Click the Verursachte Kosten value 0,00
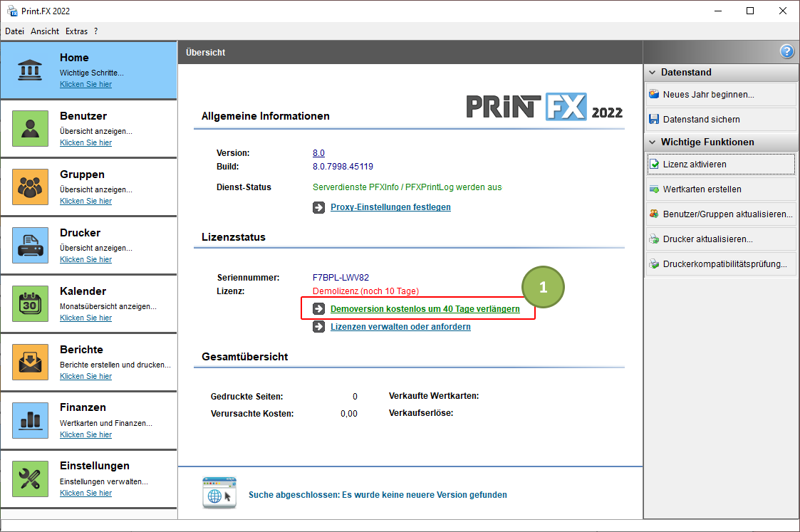The image size is (800, 532). tap(349, 414)
